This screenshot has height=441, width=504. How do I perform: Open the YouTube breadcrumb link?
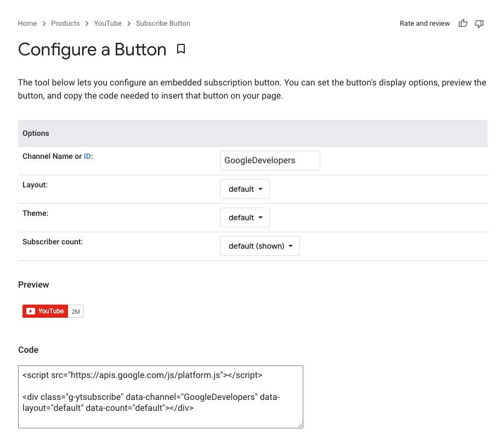coord(108,24)
